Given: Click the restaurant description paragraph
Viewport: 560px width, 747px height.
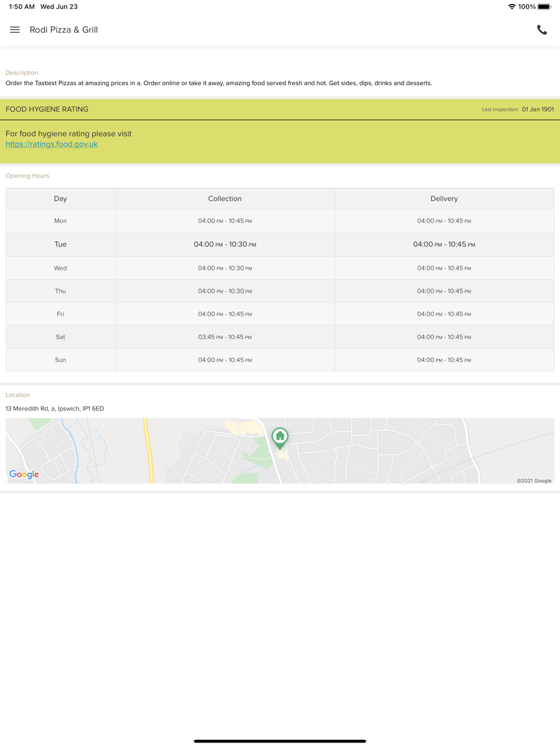Looking at the screenshot, I should (219, 83).
